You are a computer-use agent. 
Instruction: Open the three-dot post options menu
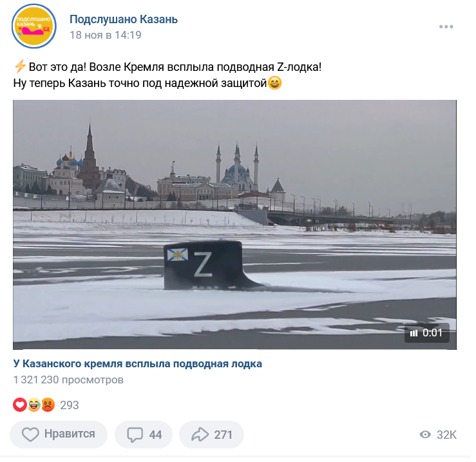446,26
